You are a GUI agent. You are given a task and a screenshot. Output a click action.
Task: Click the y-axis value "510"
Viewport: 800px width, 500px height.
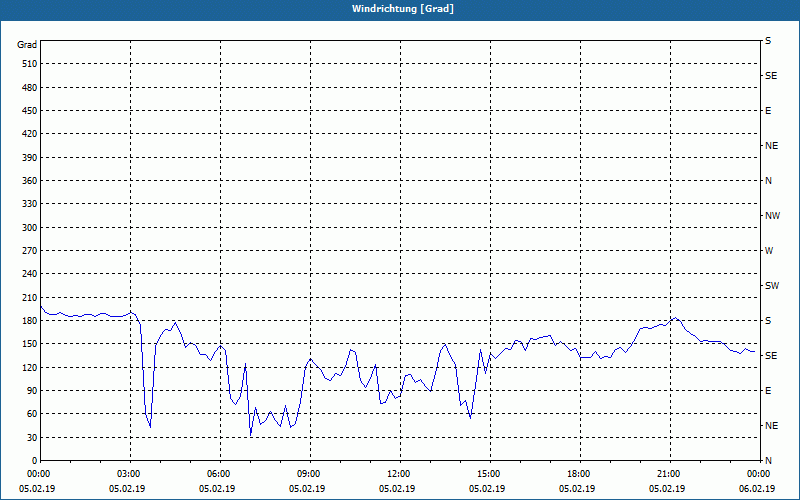tap(30, 64)
